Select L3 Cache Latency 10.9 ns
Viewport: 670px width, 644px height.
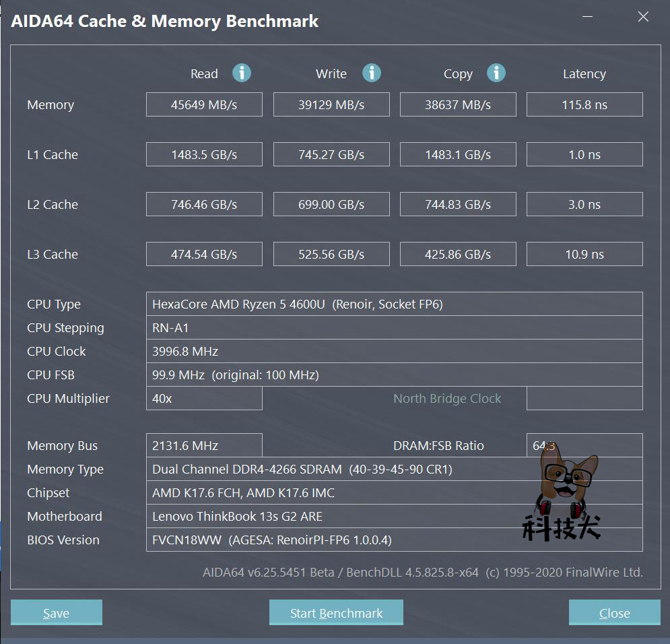(x=584, y=254)
